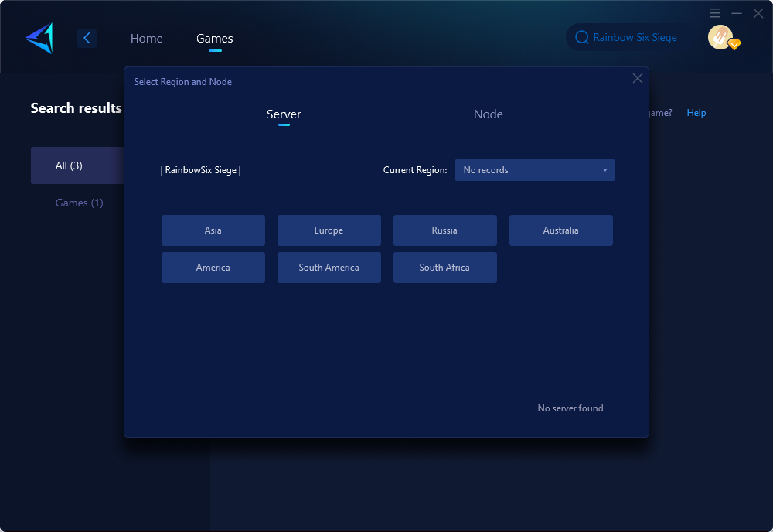Switch to the Games tab

coord(214,39)
